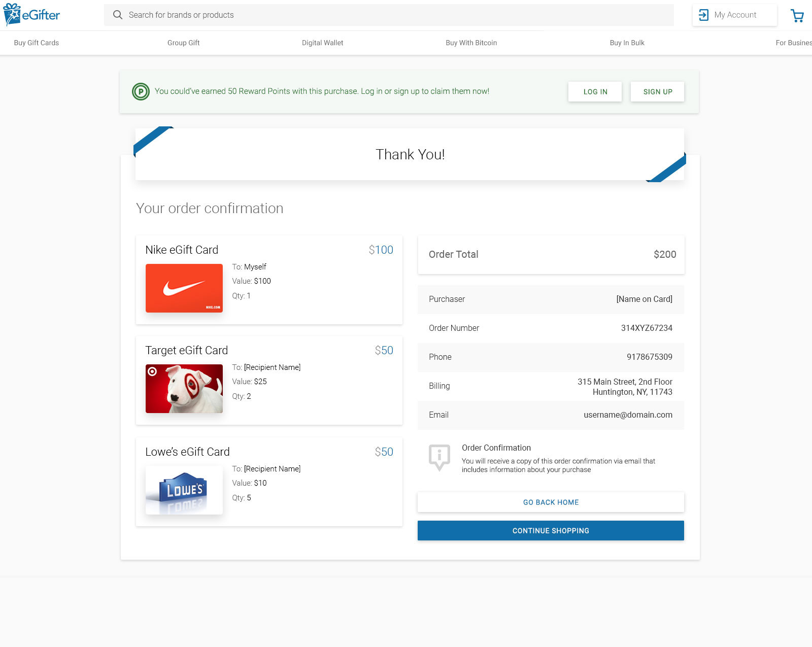Click the eGifter logo

(x=31, y=15)
